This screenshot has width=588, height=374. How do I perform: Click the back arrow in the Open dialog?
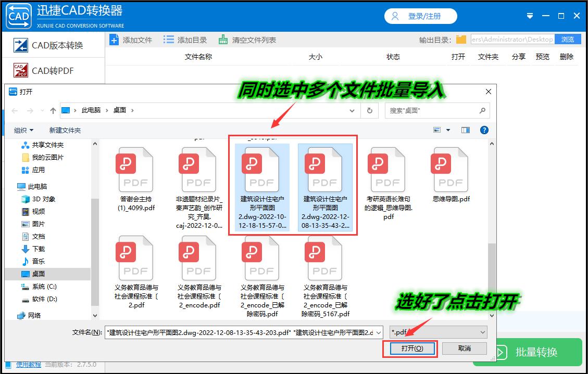click(15, 110)
